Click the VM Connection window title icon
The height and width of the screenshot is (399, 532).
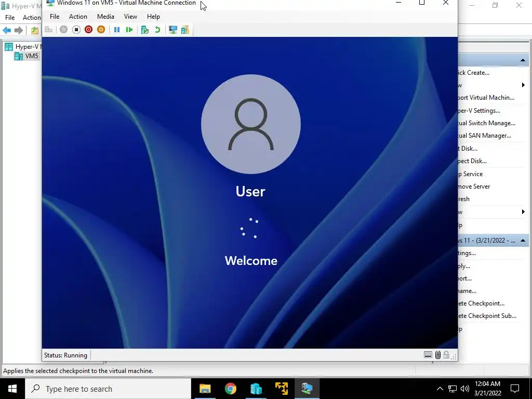pyautogui.click(x=50, y=3)
